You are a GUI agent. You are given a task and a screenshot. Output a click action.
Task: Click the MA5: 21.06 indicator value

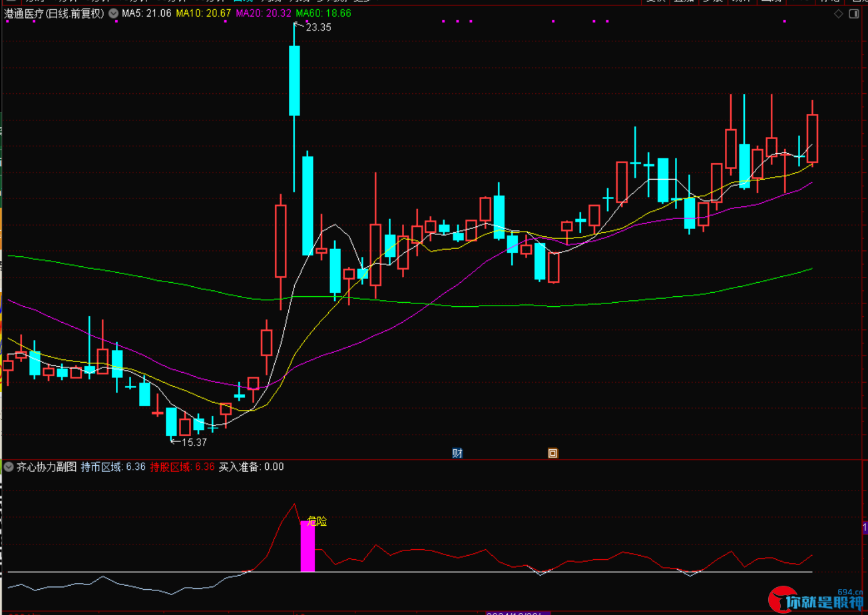tap(146, 13)
